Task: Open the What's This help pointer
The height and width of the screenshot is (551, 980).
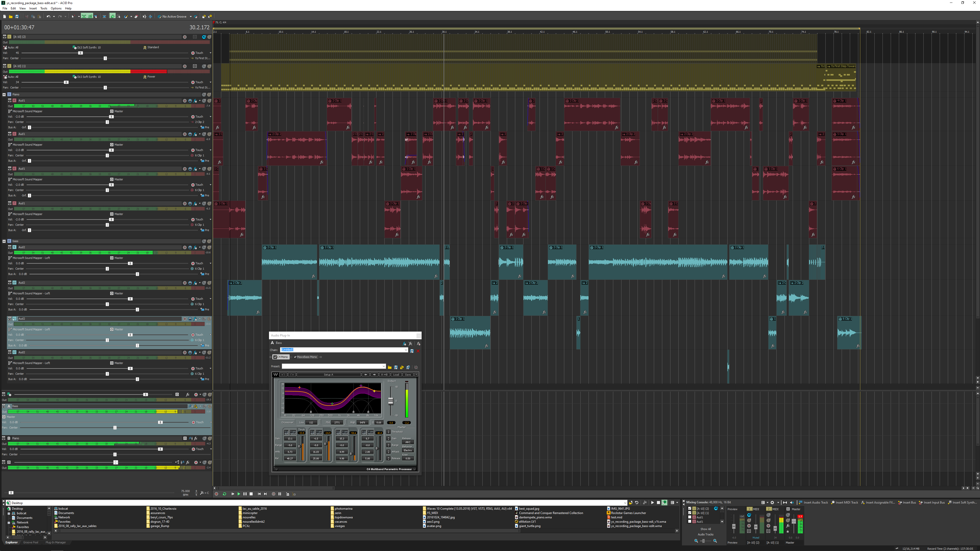Action: pyautogui.click(x=210, y=16)
